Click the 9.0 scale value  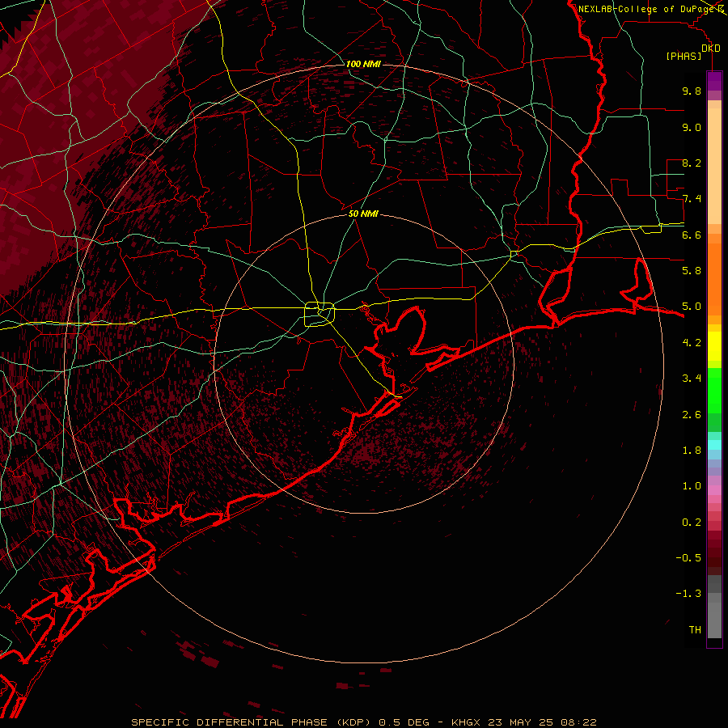point(692,127)
